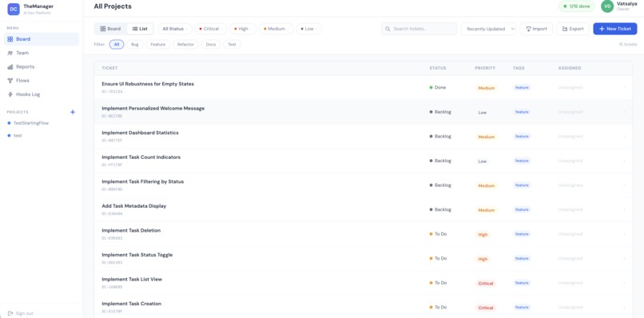This screenshot has width=644, height=318.
Task: Open Reports in the sidebar menu
Action: pos(42,67)
